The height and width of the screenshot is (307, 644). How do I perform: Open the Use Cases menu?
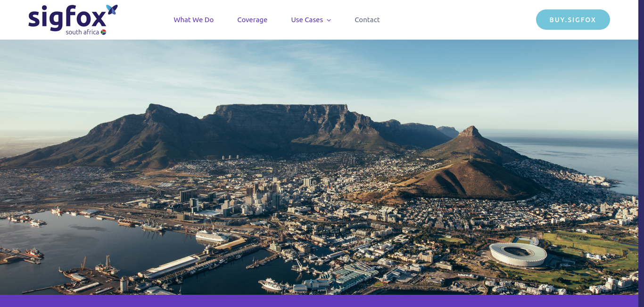[x=307, y=20]
